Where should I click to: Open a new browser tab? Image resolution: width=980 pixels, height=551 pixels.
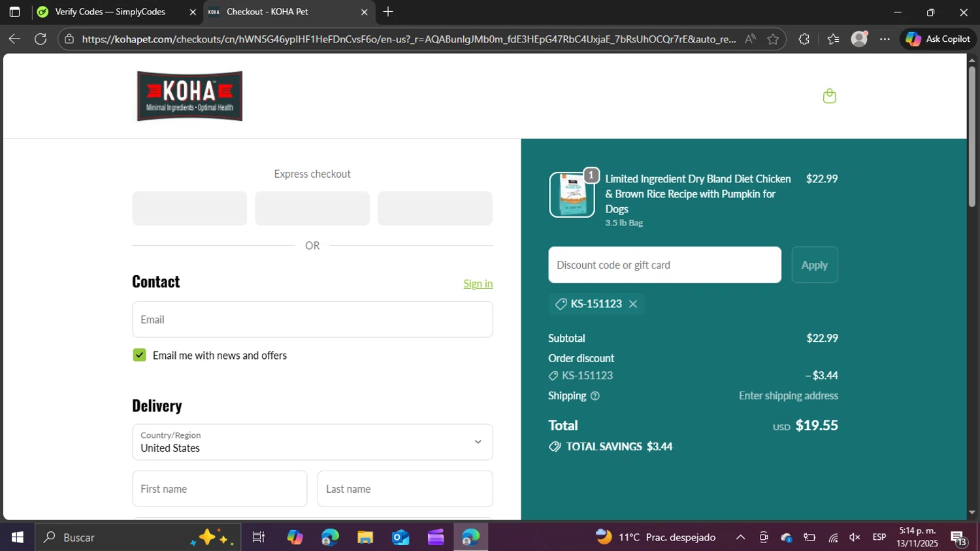[x=388, y=12]
